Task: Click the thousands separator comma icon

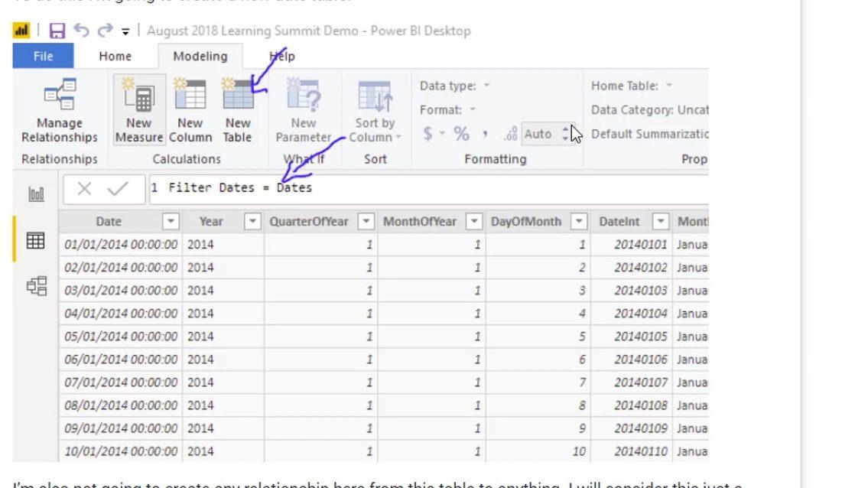Action: pos(485,134)
